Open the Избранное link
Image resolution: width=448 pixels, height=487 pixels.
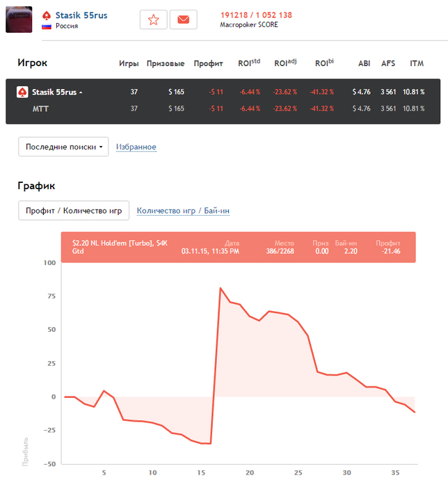(x=136, y=147)
